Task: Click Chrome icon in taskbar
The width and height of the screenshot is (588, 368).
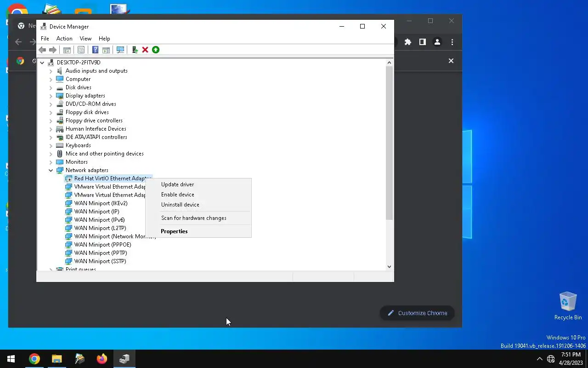Action: 34,359
